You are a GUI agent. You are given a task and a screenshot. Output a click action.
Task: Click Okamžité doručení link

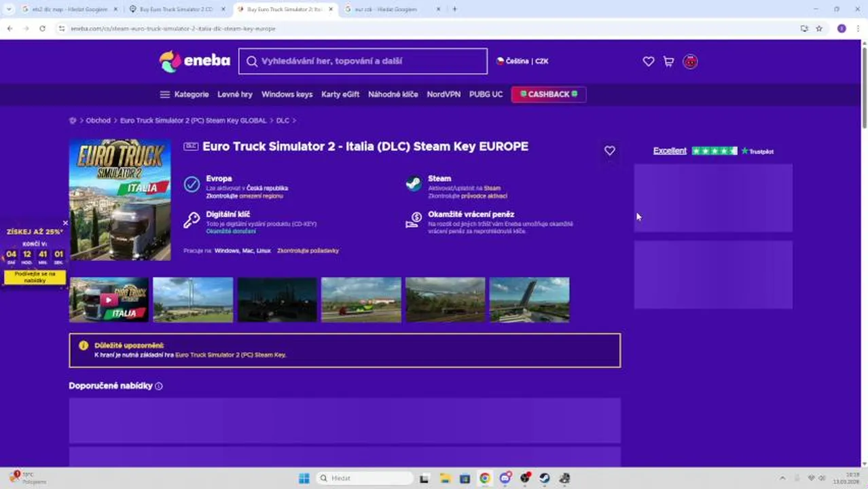pyautogui.click(x=231, y=231)
